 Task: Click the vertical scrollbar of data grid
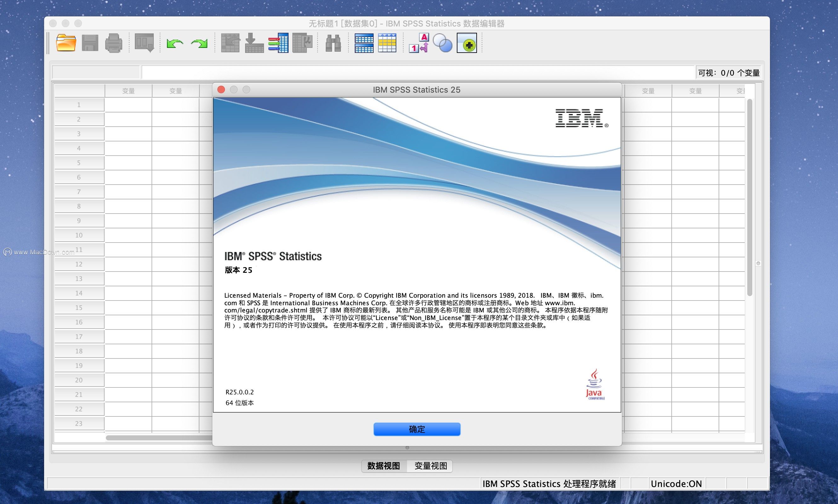(x=750, y=197)
